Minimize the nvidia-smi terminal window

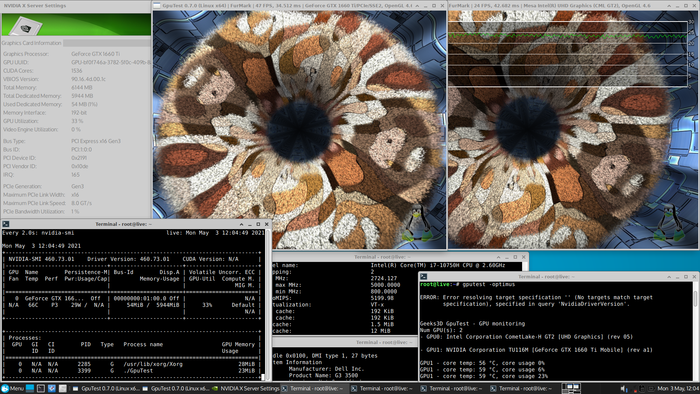coord(250,224)
